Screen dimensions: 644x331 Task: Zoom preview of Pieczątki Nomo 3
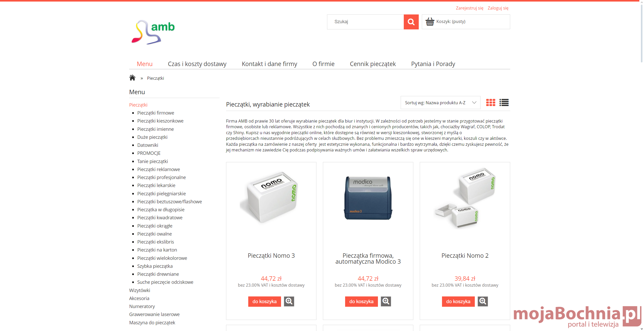click(289, 301)
